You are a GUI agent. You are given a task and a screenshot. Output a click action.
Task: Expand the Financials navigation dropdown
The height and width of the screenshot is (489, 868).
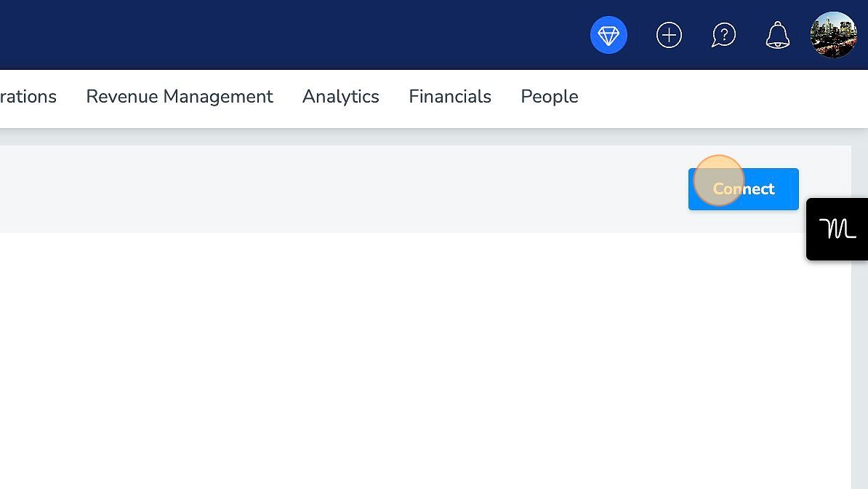coord(450,97)
